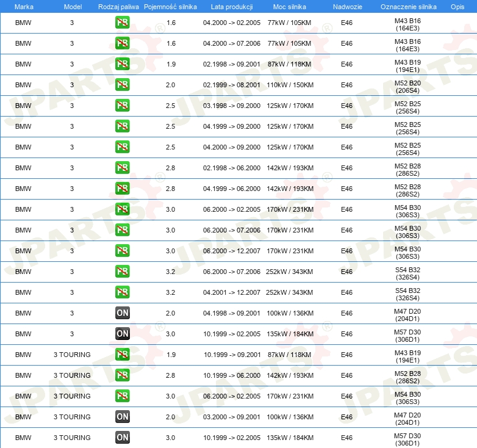The width and height of the screenshot is (477, 448).
Task: Click the petrol icon in the 06.2000 -> 12.2007 row
Action: tap(122, 251)
